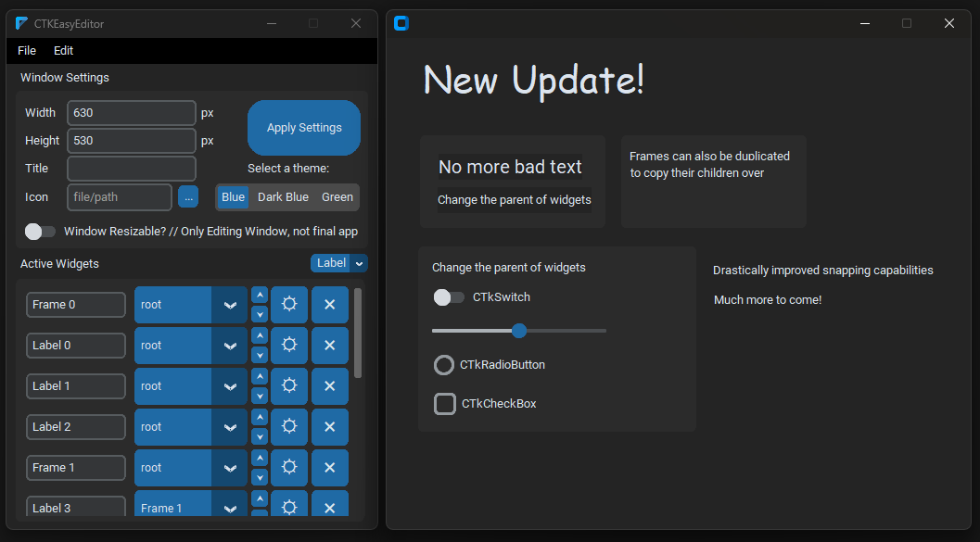980x542 pixels.
Task: Click the Frame 1 name field
Action: tap(76, 467)
